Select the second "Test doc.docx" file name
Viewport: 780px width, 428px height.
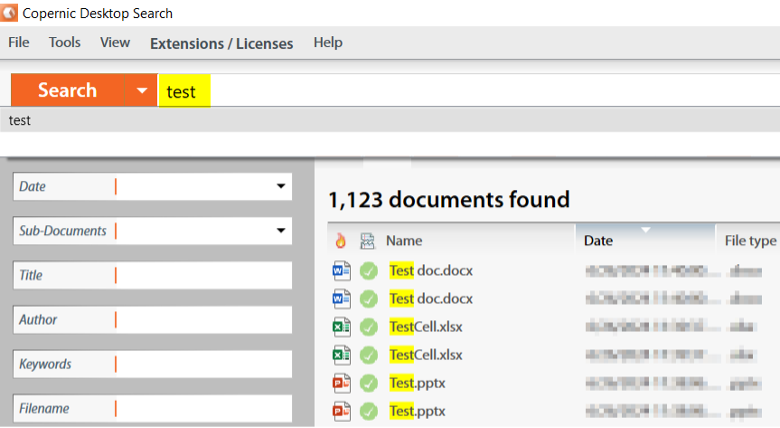pyautogui.click(x=431, y=299)
